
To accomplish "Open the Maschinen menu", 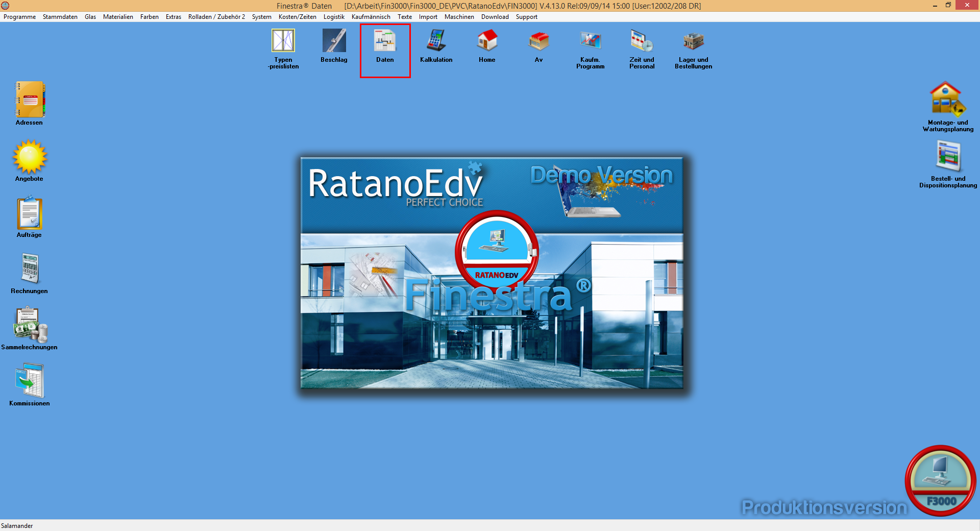I will tap(459, 17).
